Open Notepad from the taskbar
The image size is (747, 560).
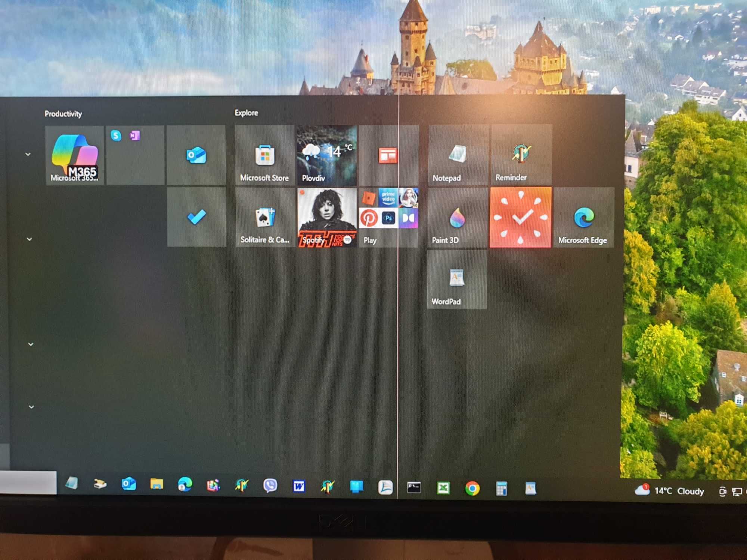[72, 483]
